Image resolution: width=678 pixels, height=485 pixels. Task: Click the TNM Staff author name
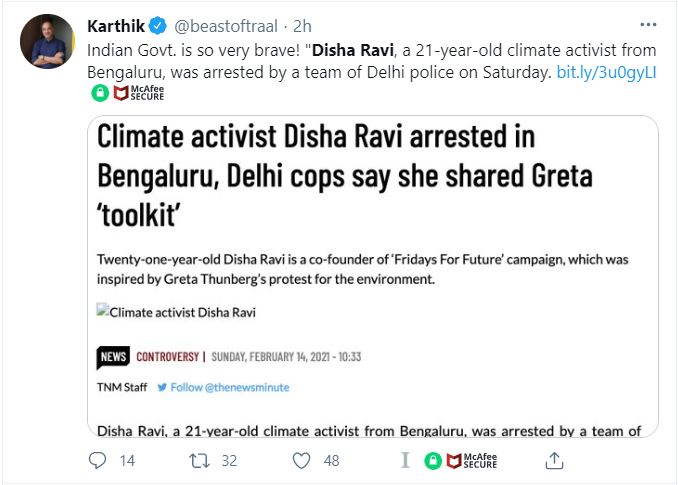[x=122, y=386]
